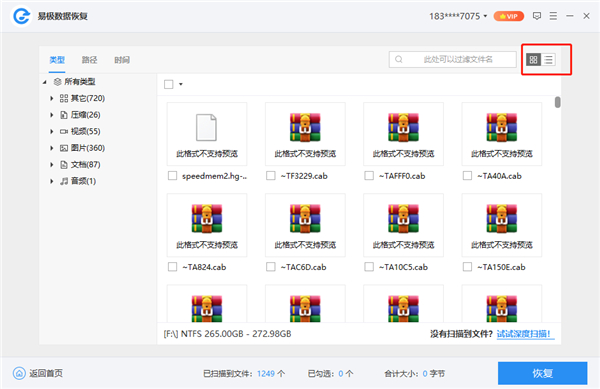Collapse the 所有类型 tree node

[x=44, y=82]
